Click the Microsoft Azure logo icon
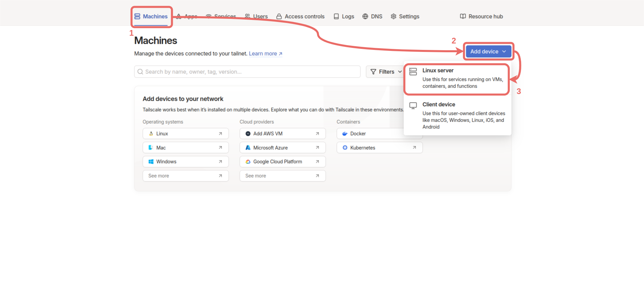The height and width of the screenshot is (299, 644). coord(248,148)
